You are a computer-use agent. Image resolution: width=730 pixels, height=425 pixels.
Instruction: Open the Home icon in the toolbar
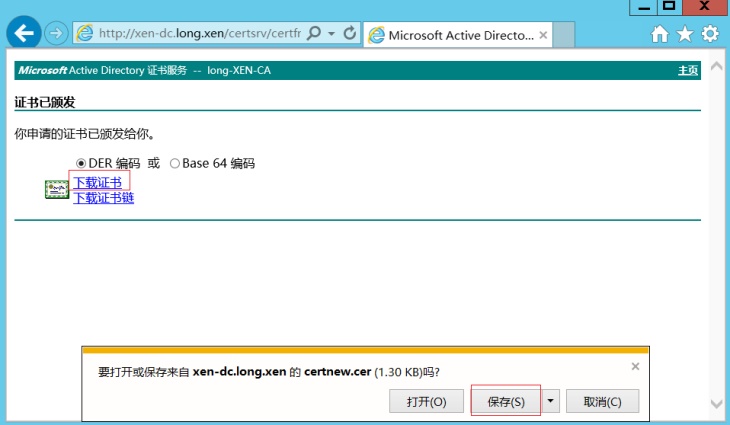tap(660, 34)
